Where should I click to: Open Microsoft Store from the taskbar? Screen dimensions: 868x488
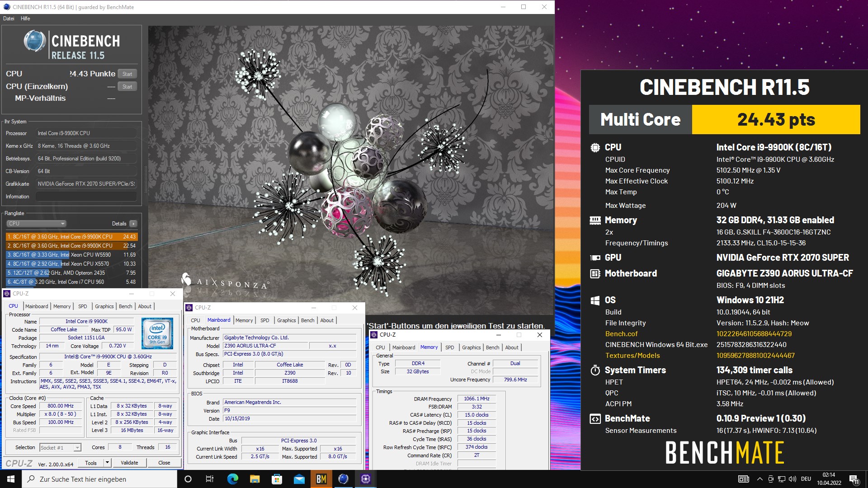(x=277, y=479)
